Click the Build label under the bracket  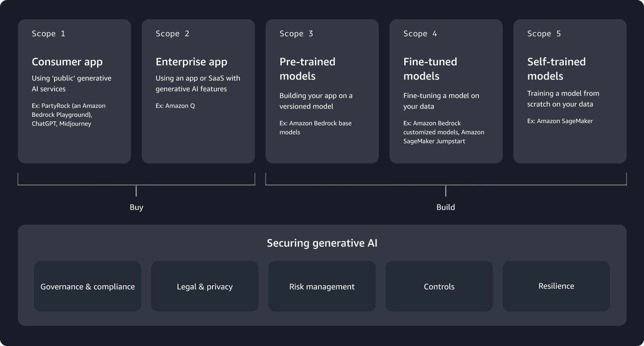446,207
